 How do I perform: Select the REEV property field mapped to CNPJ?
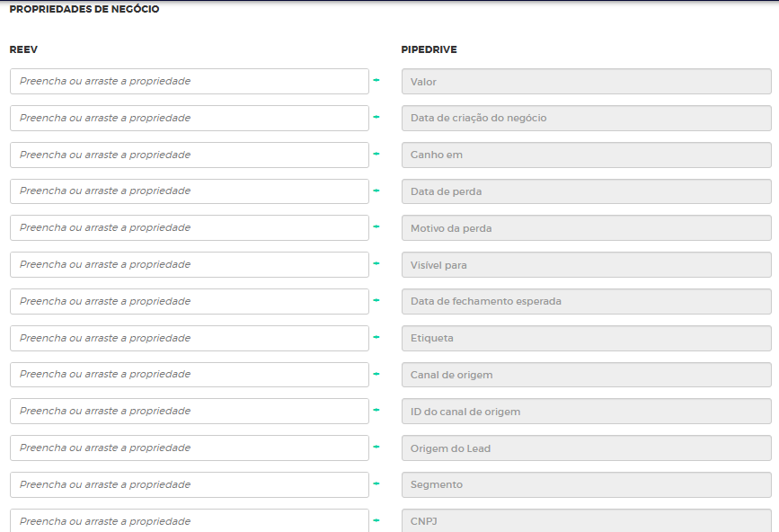[190, 520]
